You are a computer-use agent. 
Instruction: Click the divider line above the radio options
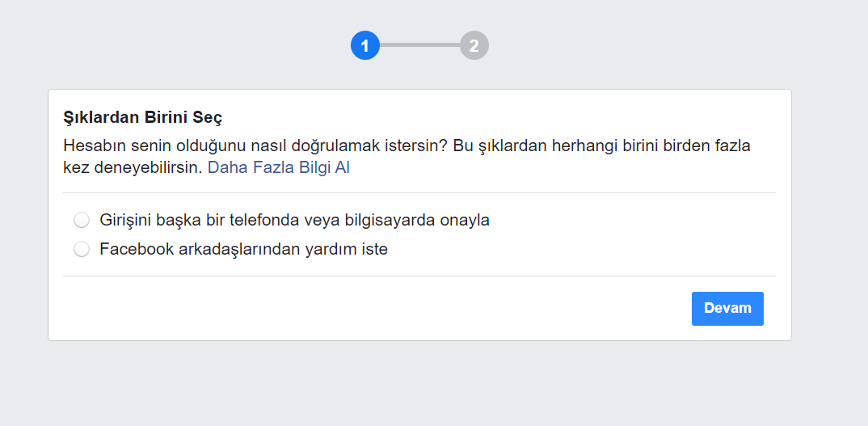coord(419,193)
